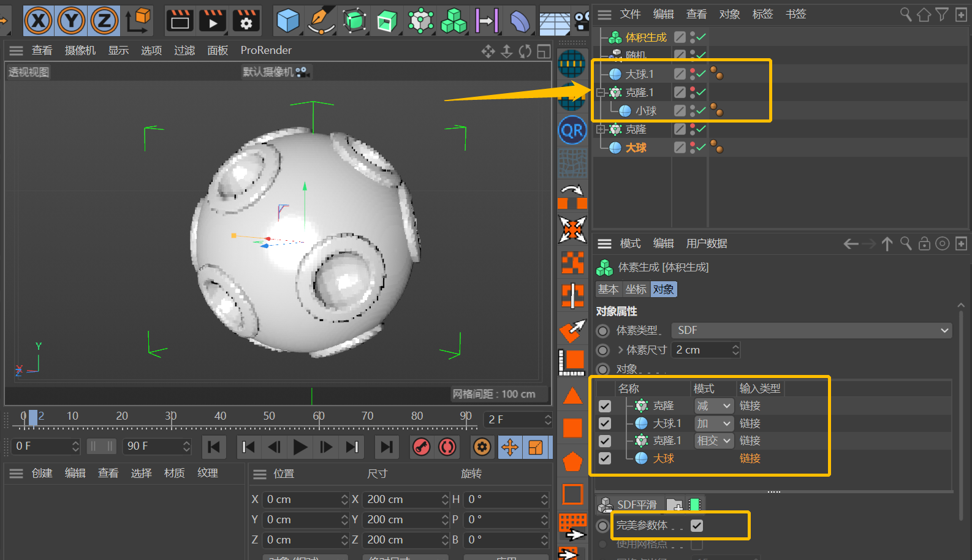Expand the 体素尺寸 parameter chevron
972x560 pixels.
(620, 350)
